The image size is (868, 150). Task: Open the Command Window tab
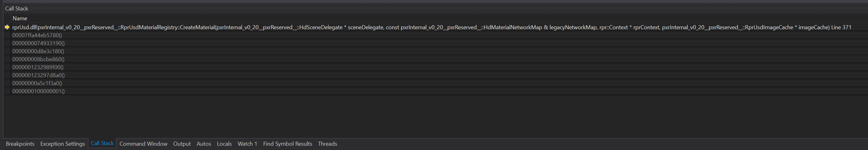[x=143, y=144]
